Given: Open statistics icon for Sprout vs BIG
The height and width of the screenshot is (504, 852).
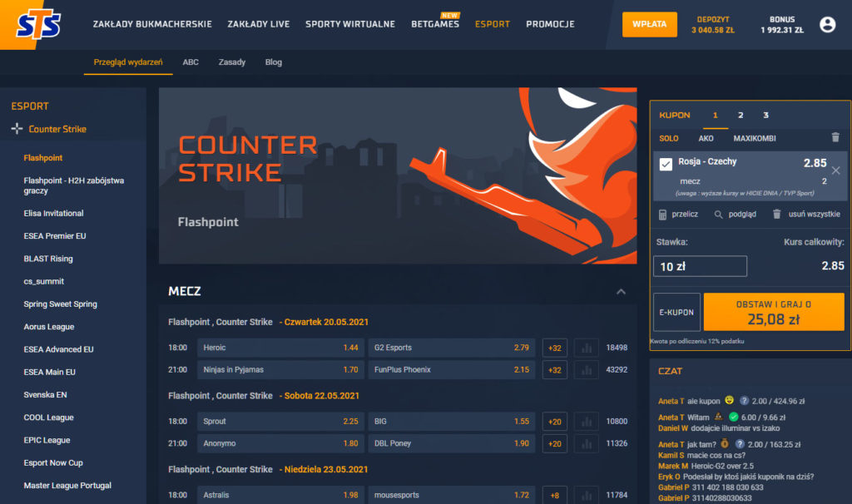Looking at the screenshot, I should 587,422.
